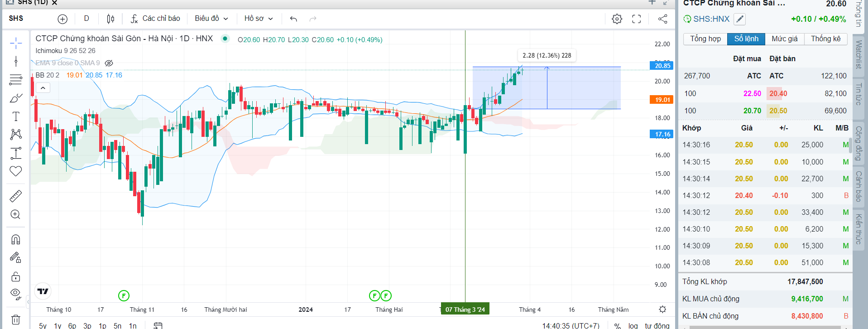Toggle magnet mode for drawings
Image resolution: width=868 pixels, height=329 pixels.
click(x=16, y=239)
